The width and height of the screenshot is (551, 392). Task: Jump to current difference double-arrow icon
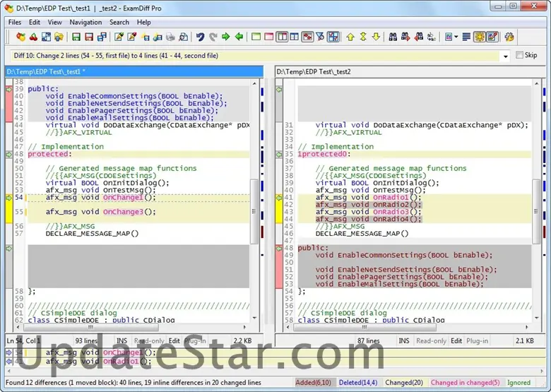pos(363,37)
